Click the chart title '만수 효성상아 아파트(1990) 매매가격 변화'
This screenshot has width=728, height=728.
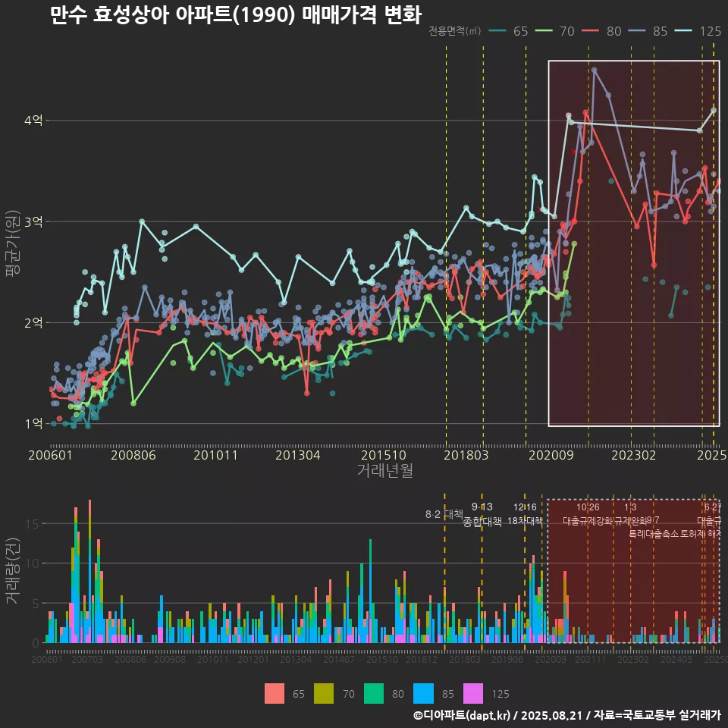[236, 15]
